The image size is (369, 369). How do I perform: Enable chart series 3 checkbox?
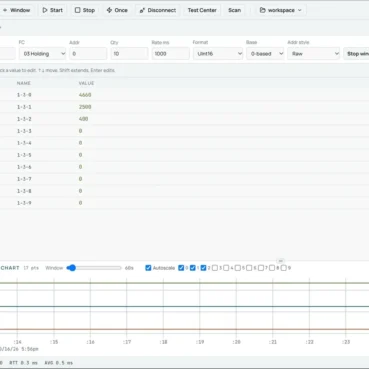coord(215,268)
